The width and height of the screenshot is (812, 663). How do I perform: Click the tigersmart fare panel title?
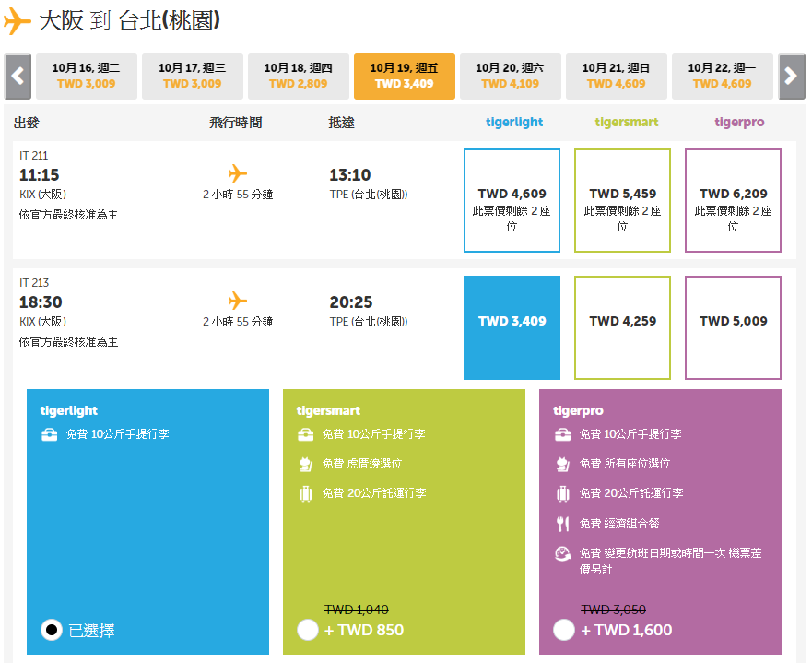328,410
